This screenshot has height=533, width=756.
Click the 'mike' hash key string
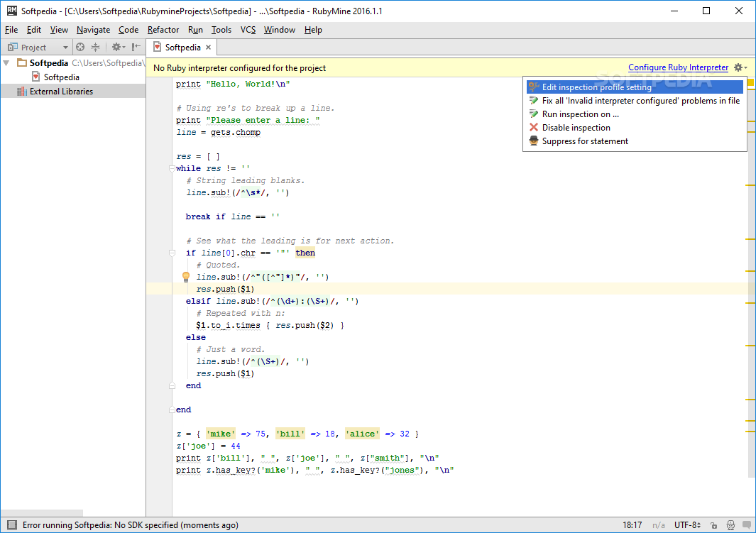click(221, 434)
